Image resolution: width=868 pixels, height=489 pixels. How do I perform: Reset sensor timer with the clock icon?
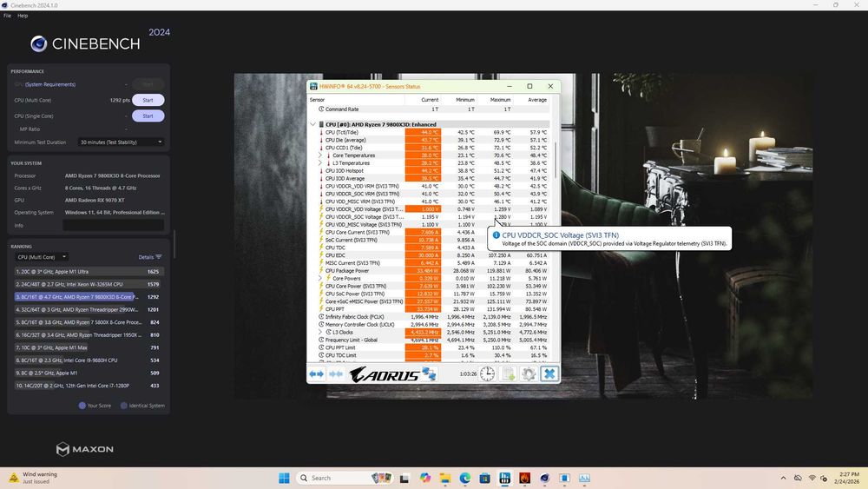coord(487,373)
